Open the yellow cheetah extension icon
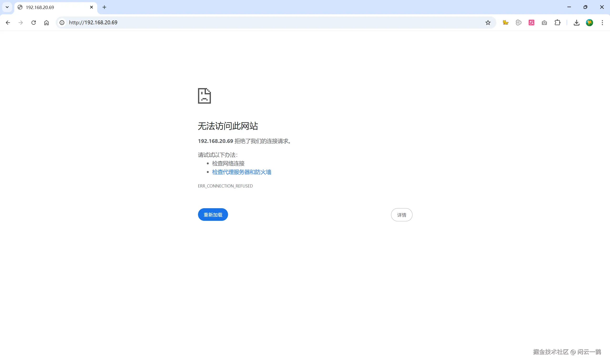Image resolution: width=610 pixels, height=364 pixels. pos(505,23)
